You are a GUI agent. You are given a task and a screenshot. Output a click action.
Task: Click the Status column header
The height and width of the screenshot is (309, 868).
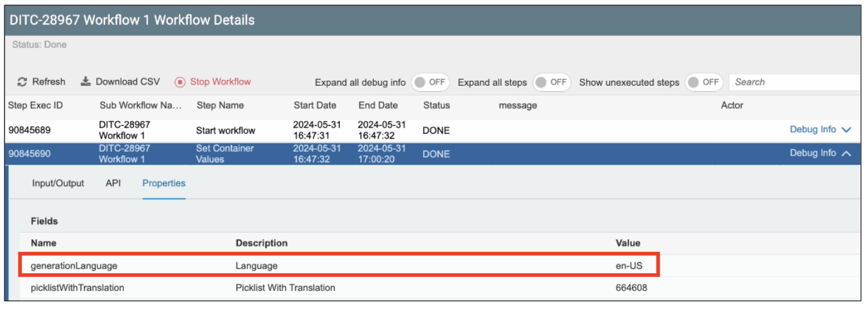pyautogui.click(x=437, y=105)
